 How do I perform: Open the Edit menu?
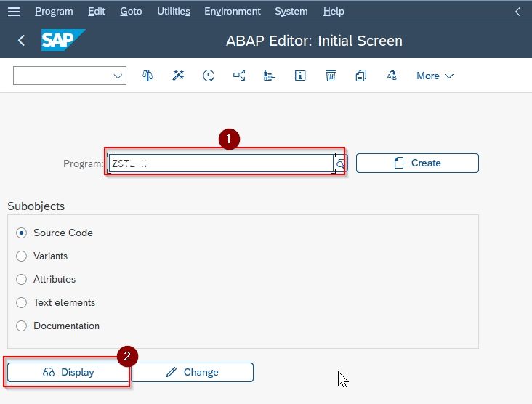coord(97,12)
